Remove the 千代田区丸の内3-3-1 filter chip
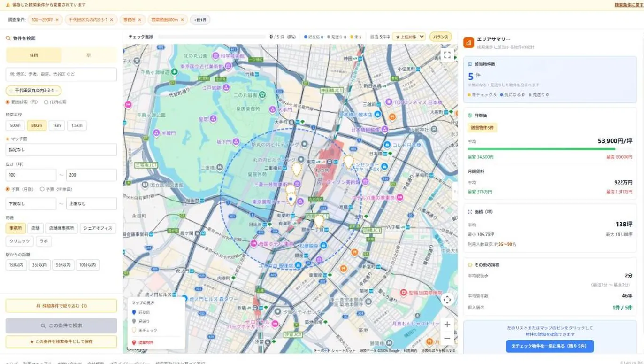This screenshot has height=364, width=644. [x=112, y=20]
